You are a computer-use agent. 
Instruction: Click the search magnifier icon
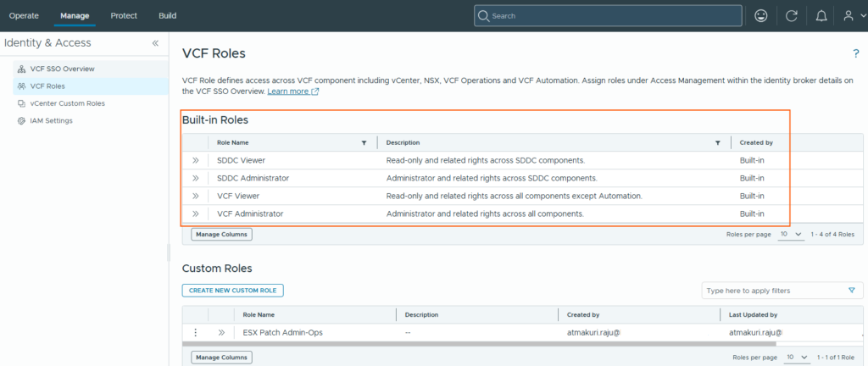click(x=483, y=16)
